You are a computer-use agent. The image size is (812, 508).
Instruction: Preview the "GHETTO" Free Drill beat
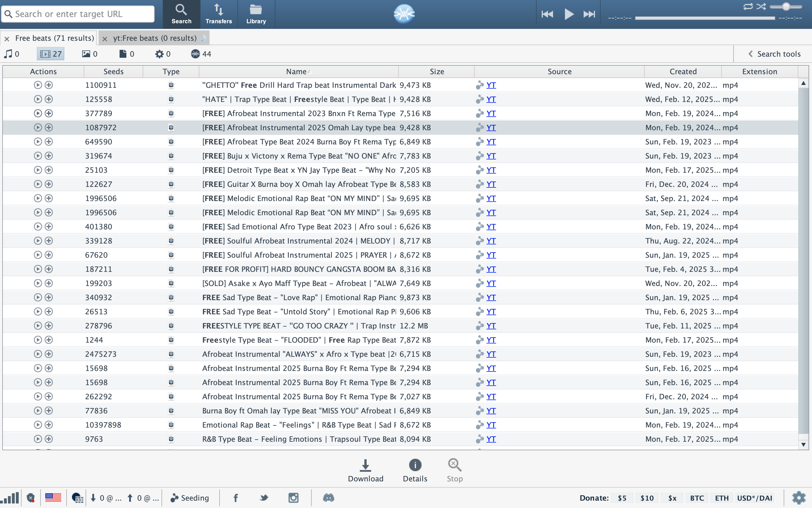(38, 85)
